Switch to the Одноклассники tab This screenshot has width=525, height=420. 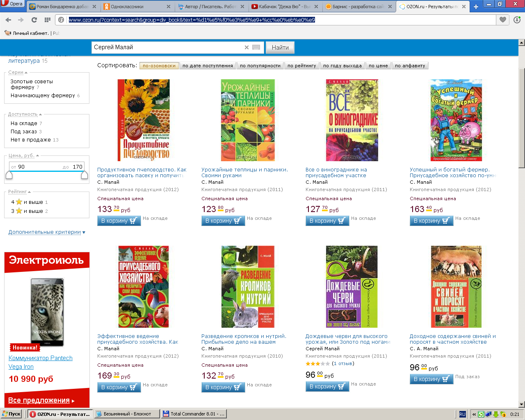tap(137, 7)
